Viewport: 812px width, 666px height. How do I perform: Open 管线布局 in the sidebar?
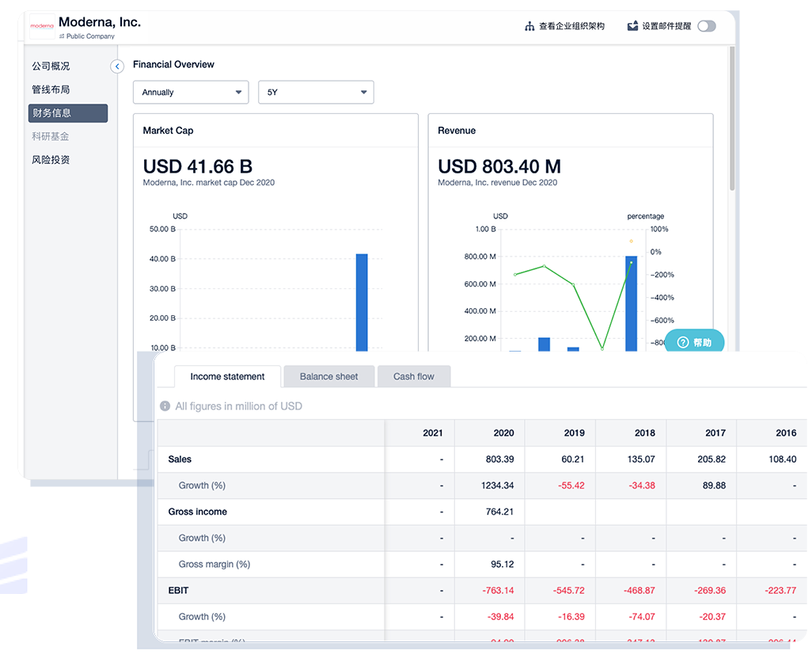[x=51, y=89]
